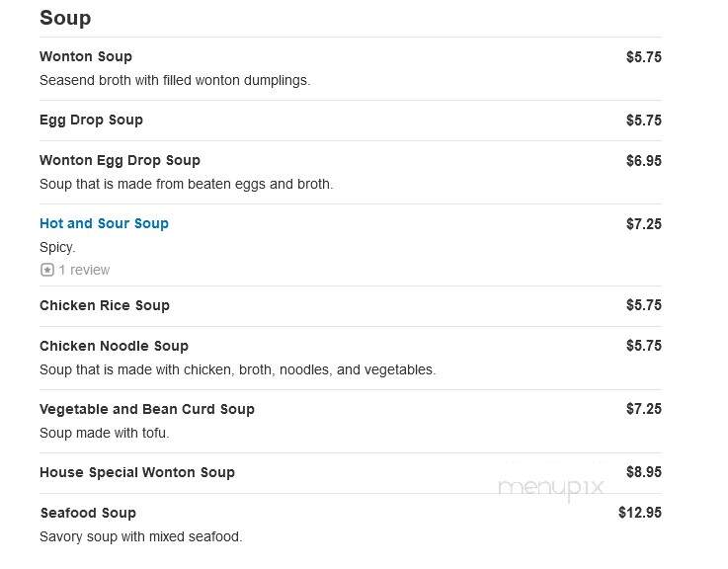Viewport: 728px width, 569px height.
Task: Click the $8.95 price
Action: tap(644, 472)
